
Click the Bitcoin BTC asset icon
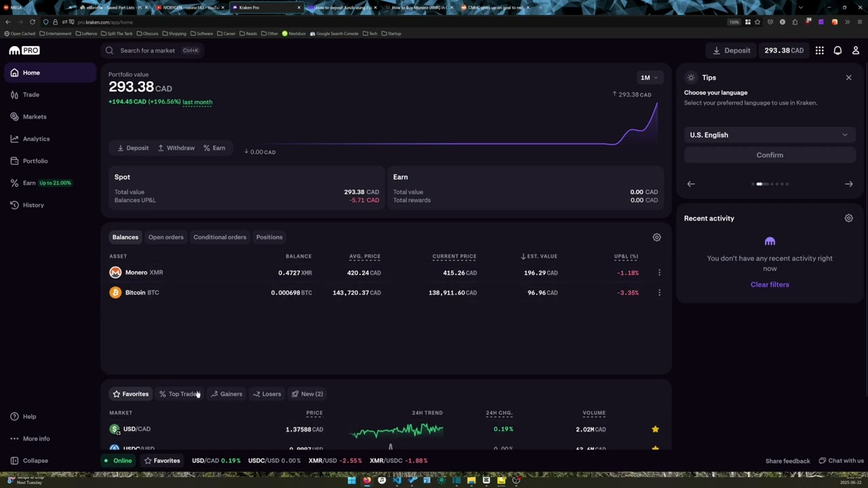tap(115, 293)
